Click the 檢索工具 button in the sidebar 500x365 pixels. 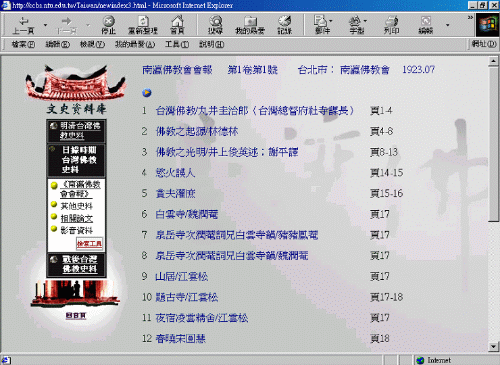tap(89, 244)
